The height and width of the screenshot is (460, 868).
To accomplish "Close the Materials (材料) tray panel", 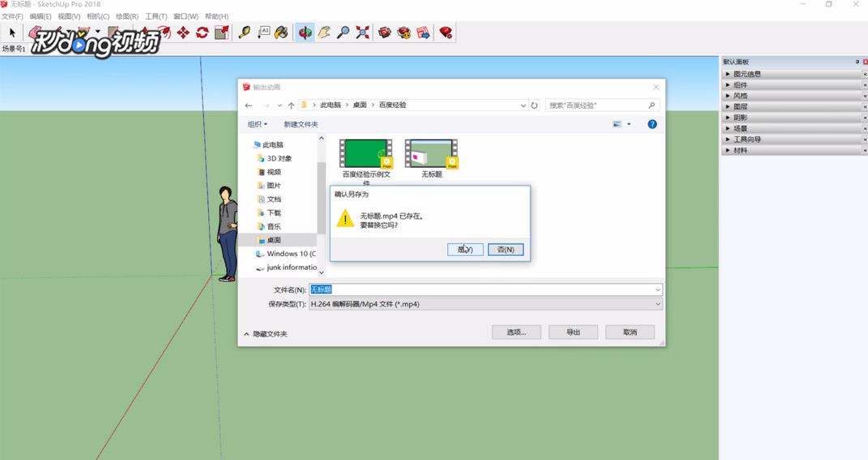I will coord(865,151).
